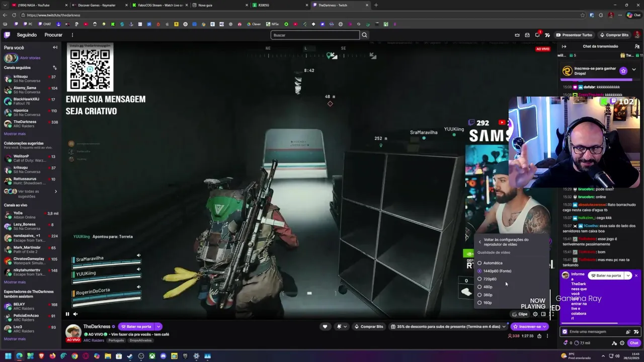The image size is (644, 362).
Task: Open whispers speech bubble icon
Action: [537, 35]
